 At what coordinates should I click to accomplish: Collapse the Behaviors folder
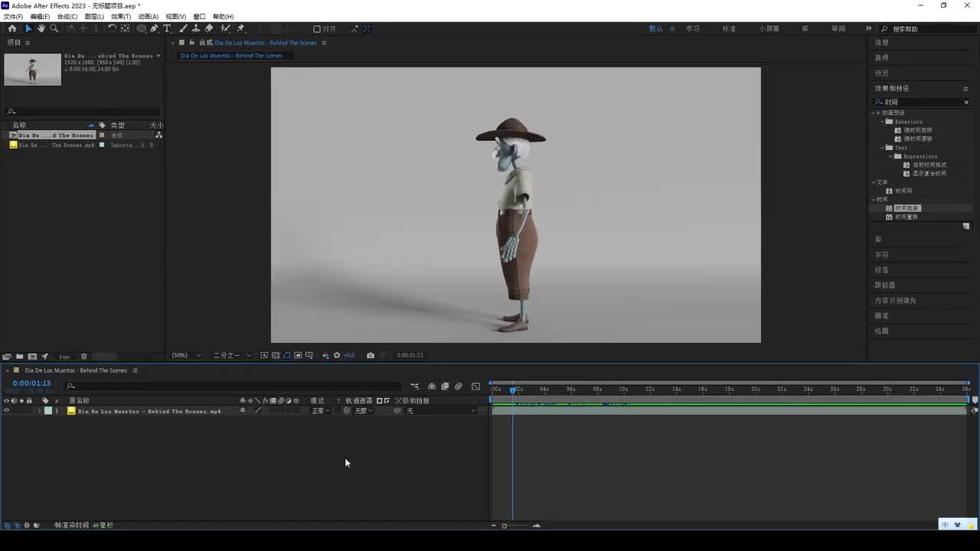[x=883, y=122]
